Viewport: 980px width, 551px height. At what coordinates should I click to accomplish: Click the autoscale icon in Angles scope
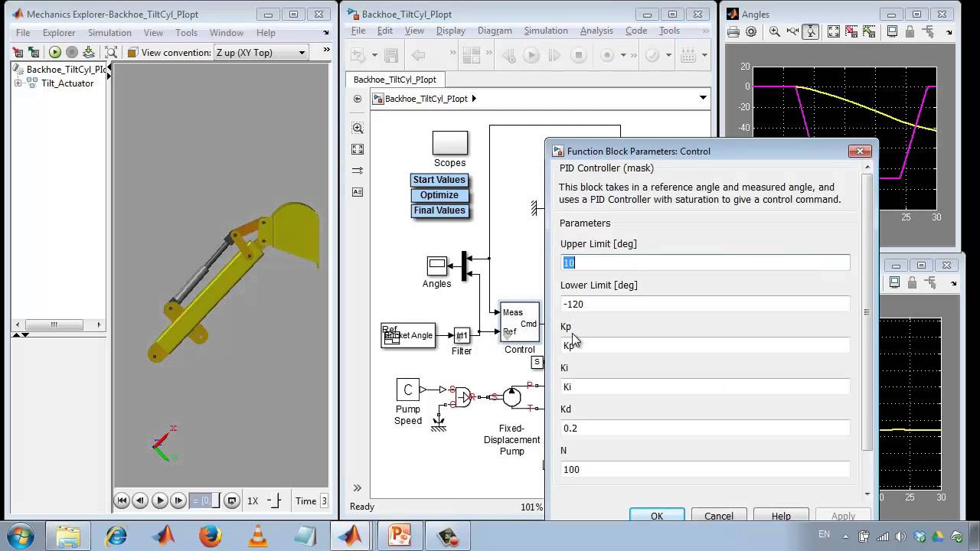834,31
